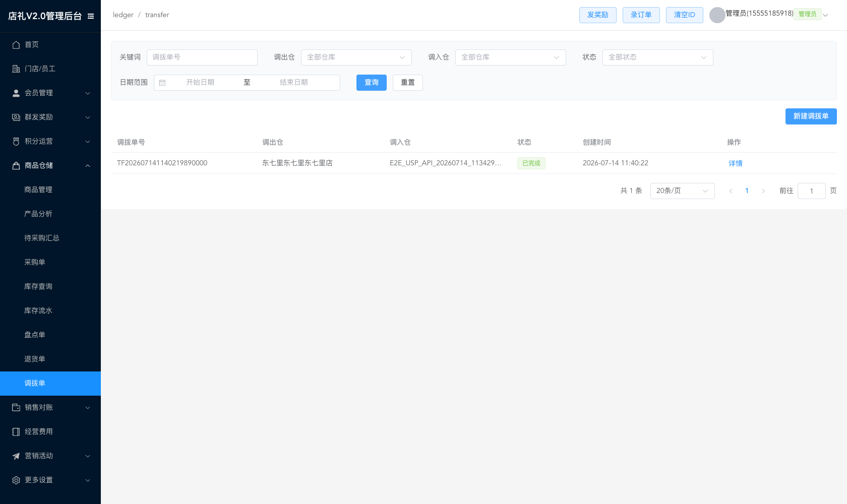847x504 pixels.
Task: Focus the 调拨单号 keyword input
Action: (x=202, y=57)
